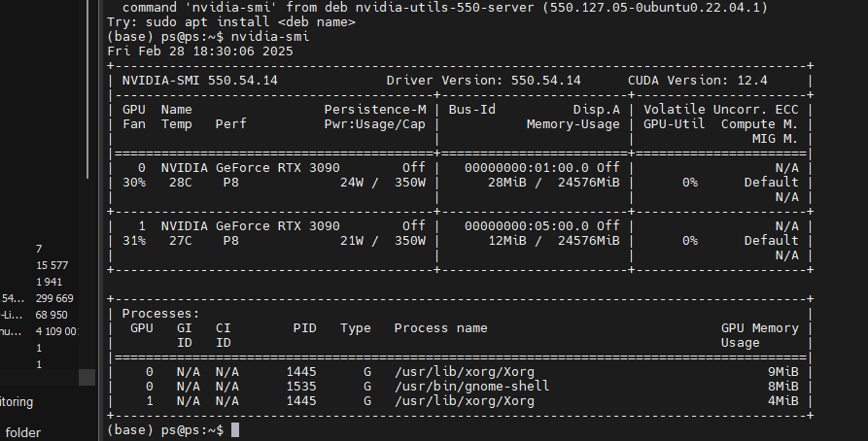The width and height of the screenshot is (868, 441).
Task: Click the 'Type' column header in Processes
Action: pyautogui.click(x=356, y=328)
